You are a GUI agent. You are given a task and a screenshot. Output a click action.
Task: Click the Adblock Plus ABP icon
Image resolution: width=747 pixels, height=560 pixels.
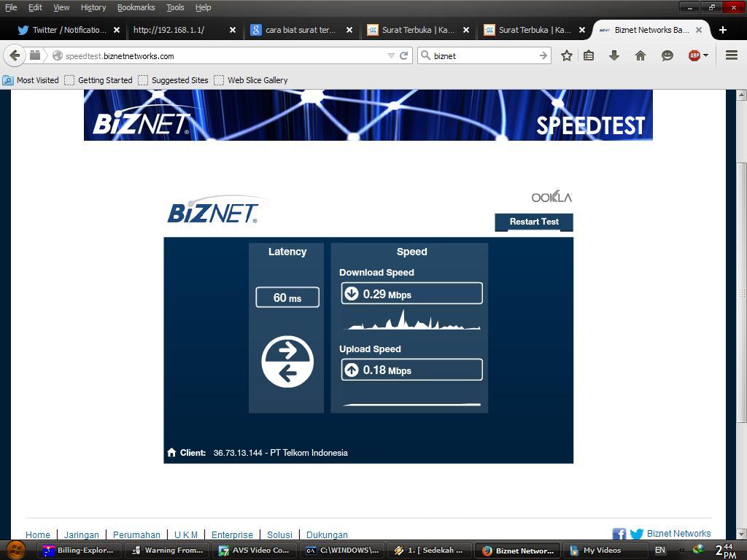pyautogui.click(x=694, y=55)
